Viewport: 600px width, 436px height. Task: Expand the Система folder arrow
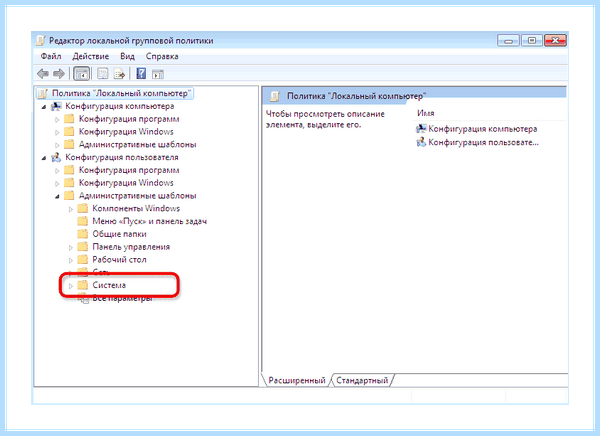[x=71, y=286]
